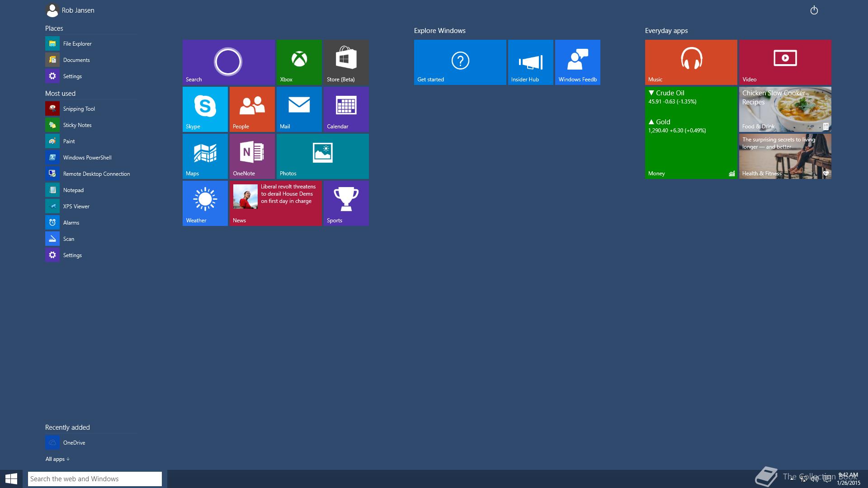868x488 pixels.
Task: Open the Cortana Search tile
Action: coord(229,62)
